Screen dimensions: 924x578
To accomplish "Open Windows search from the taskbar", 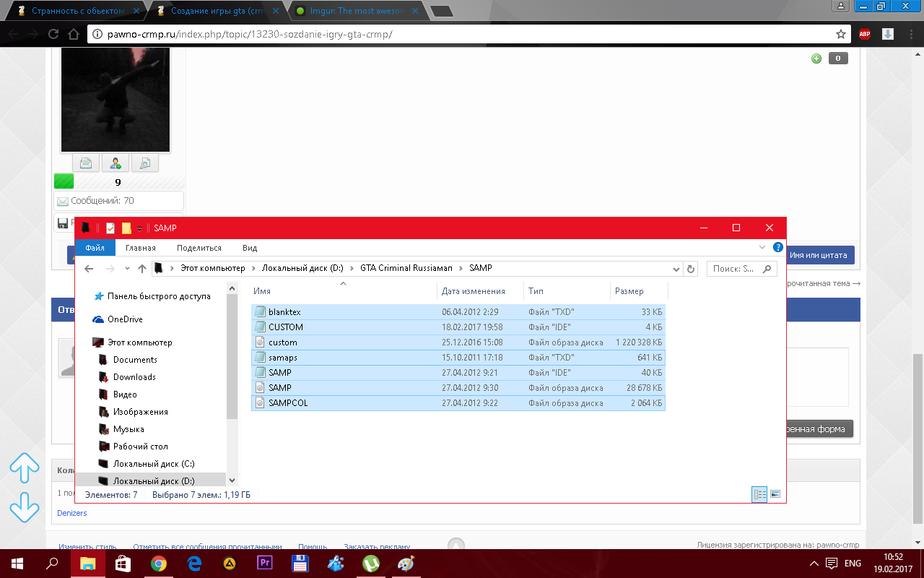I will (53, 564).
